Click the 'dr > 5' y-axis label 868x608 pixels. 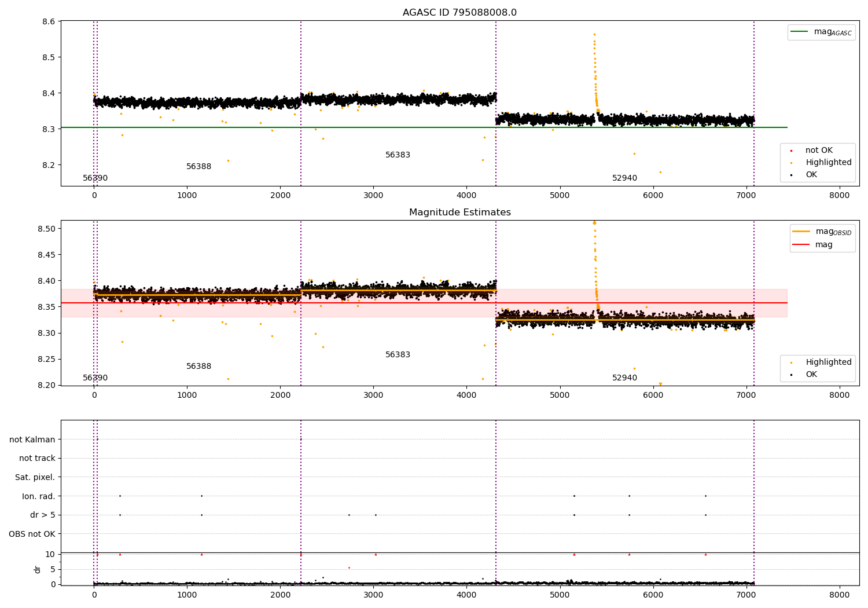point(43,515)
